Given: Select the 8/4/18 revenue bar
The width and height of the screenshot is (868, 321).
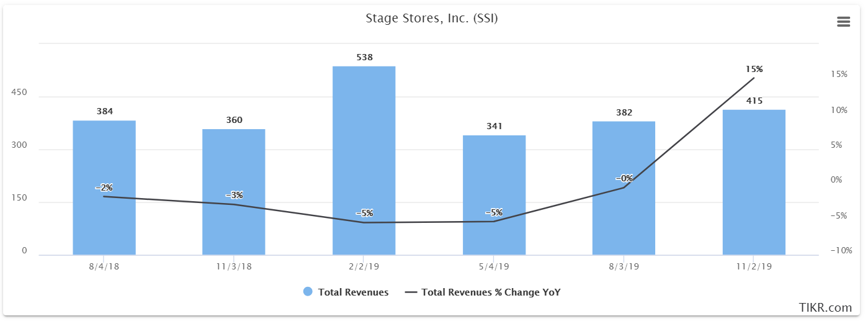Looking at the screenshot, I should [104, 188].
